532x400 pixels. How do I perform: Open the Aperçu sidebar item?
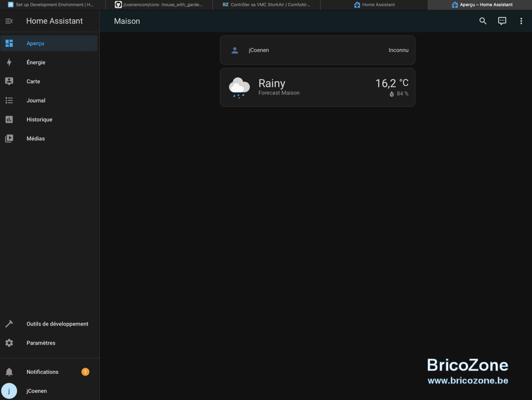click(49, 43)
